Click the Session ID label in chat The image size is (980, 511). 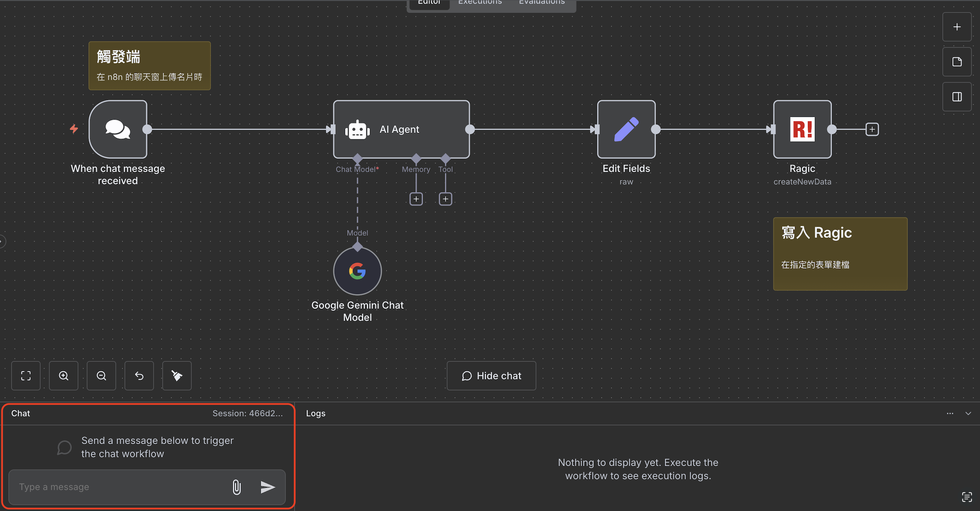248,413
